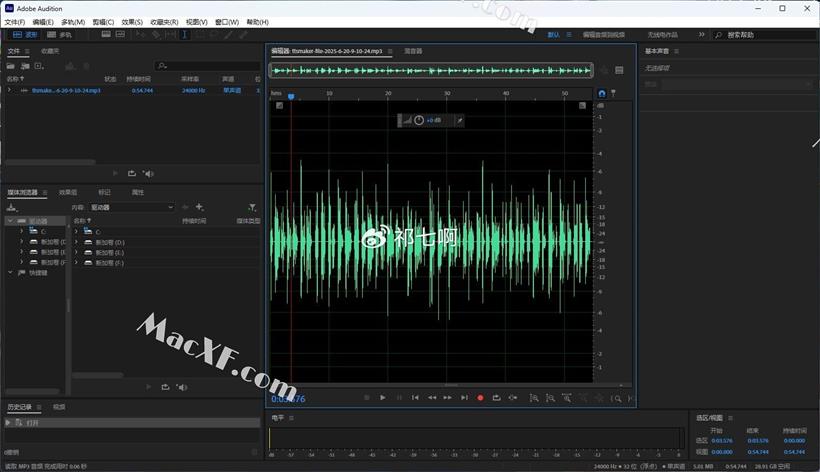Viewport: 820px width, 472px height.
Task: Skip to the previous marker
Action: (415, 398)
